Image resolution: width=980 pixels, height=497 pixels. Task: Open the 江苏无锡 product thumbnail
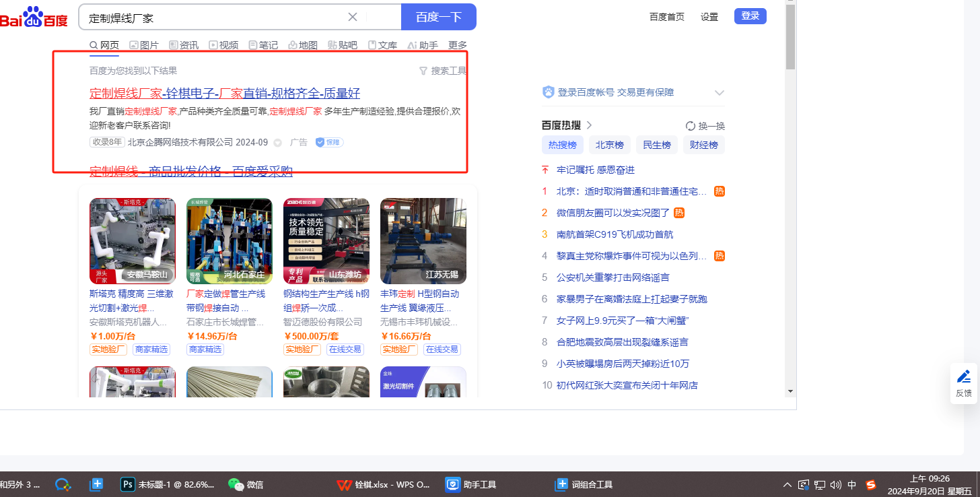tap(423, 240)
